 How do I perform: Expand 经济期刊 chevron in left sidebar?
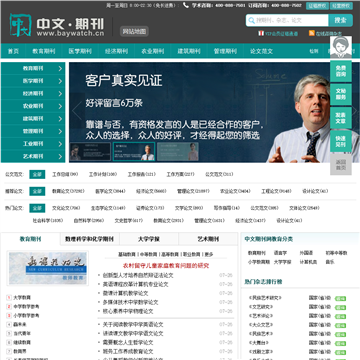click(60, 94)
